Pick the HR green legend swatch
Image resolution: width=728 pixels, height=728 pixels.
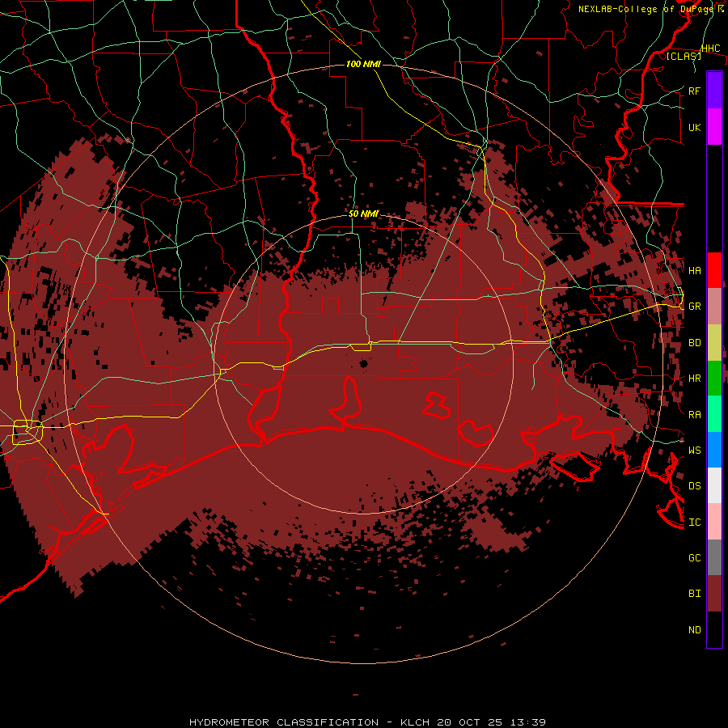pyautogui.click(x=714, y=379)
